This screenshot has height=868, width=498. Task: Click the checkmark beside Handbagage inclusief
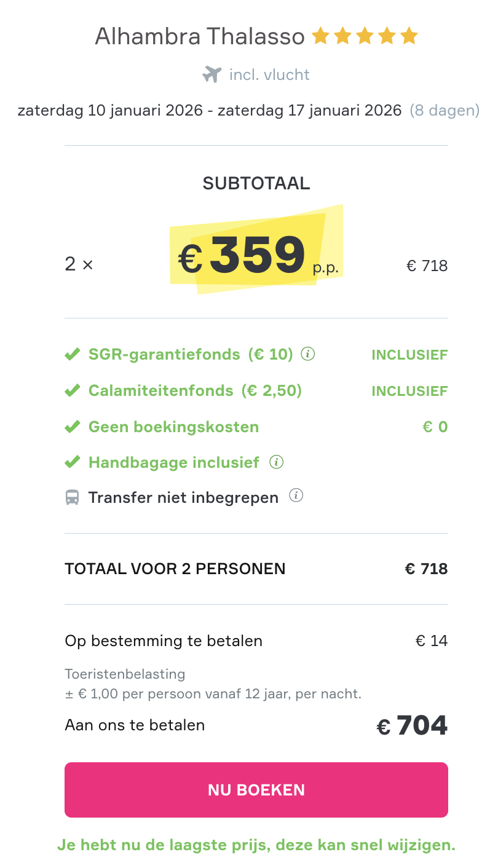coord(72,462)
